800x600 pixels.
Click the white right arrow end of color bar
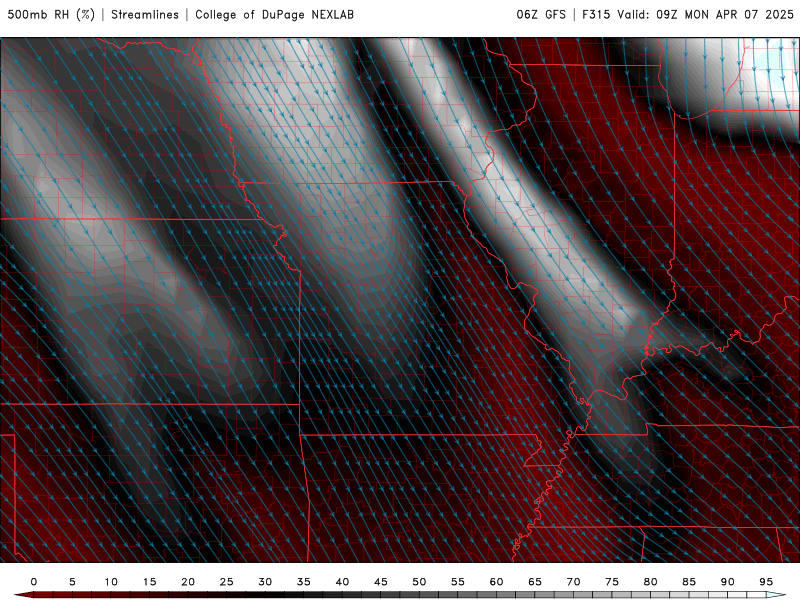point(776,595)
